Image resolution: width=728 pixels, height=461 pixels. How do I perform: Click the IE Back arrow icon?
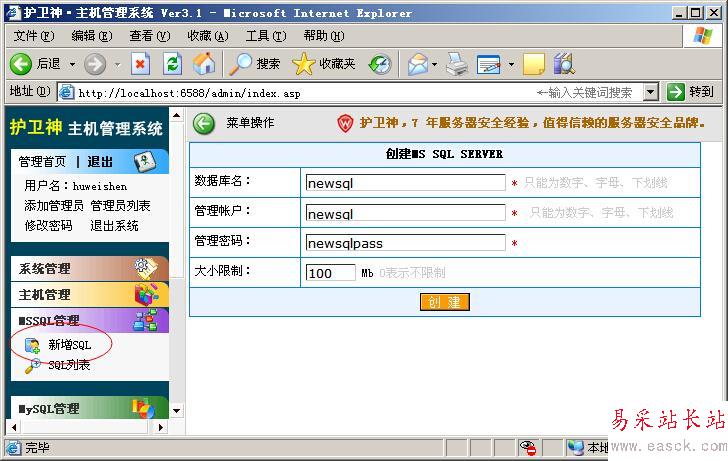20,64
